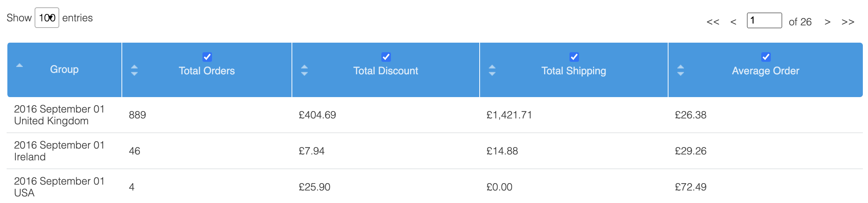Uncheck the Total Orders column checkbox
Screen dimensions: 868x203
(207, 57)
